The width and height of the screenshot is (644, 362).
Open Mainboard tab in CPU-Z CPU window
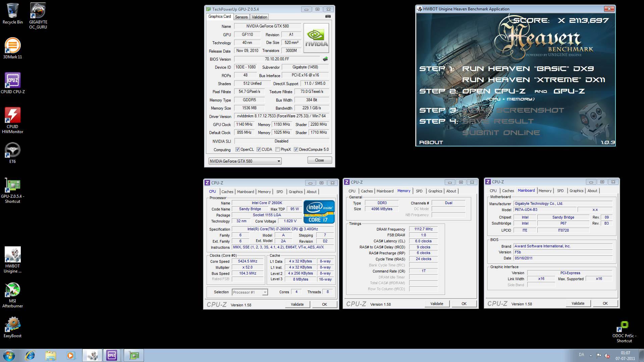pyautogui.click(x=246, y=192)
